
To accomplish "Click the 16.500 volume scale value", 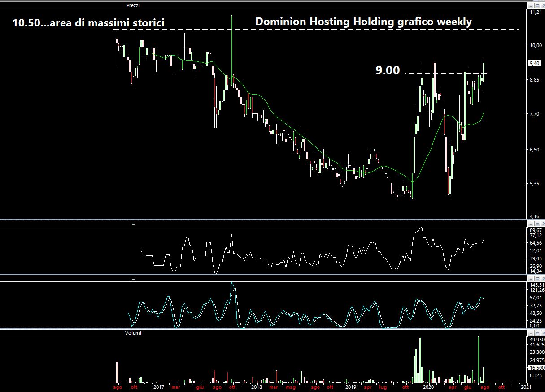I will 537,367.
